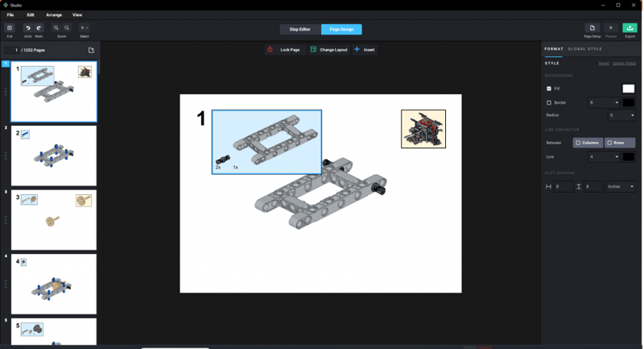644x349 pixels.
Task: Click the blue parts list box on canvas
Action: (x=266, y=142)
